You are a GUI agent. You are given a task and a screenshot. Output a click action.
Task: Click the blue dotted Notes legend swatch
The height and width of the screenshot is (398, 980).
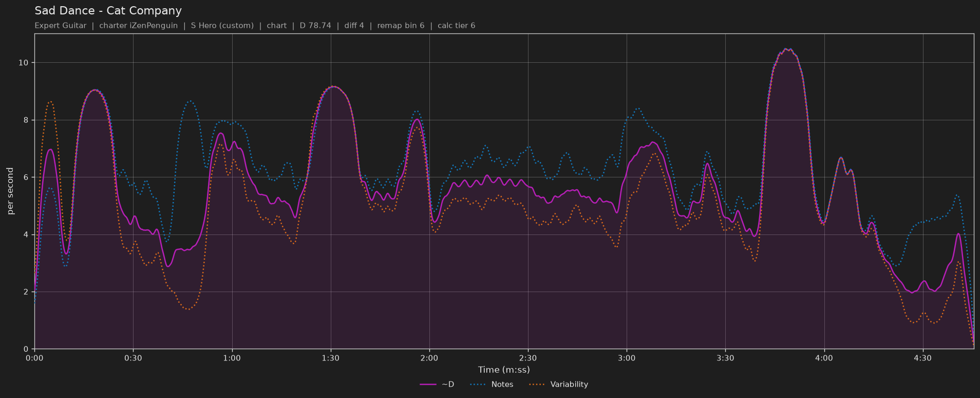click(478, 385)
